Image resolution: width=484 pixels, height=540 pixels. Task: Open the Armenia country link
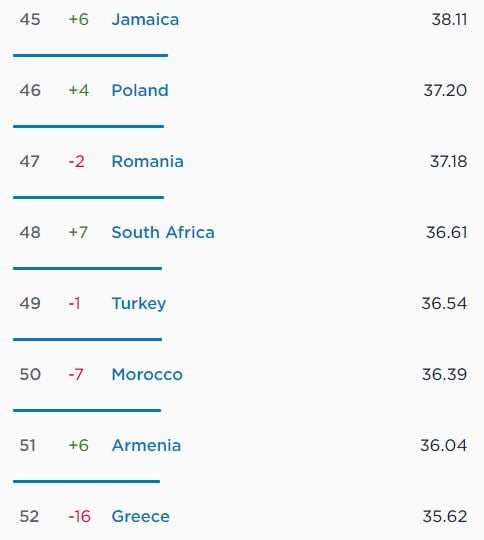146,445
